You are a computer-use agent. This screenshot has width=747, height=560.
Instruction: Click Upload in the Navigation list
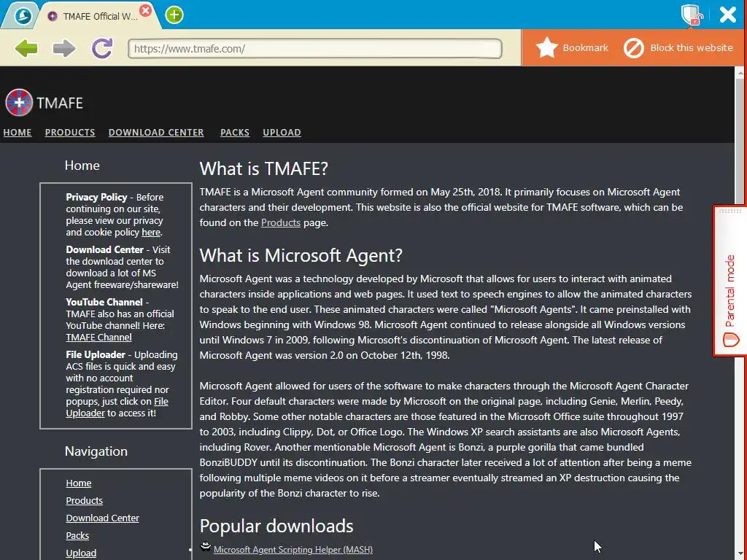point(81,553)
